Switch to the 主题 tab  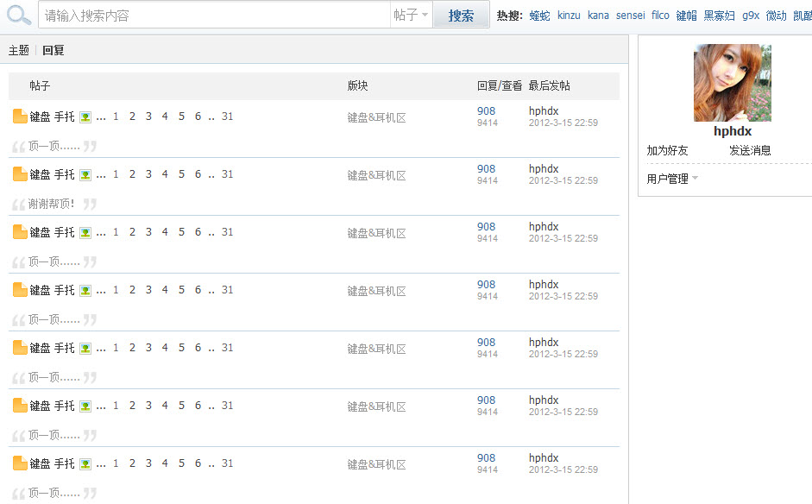click(19, 50)
